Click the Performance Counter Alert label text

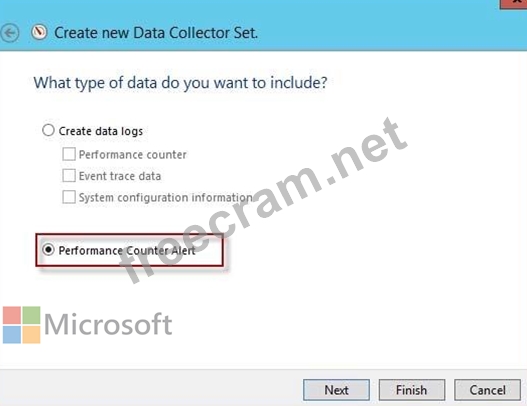tap(127, 250)
